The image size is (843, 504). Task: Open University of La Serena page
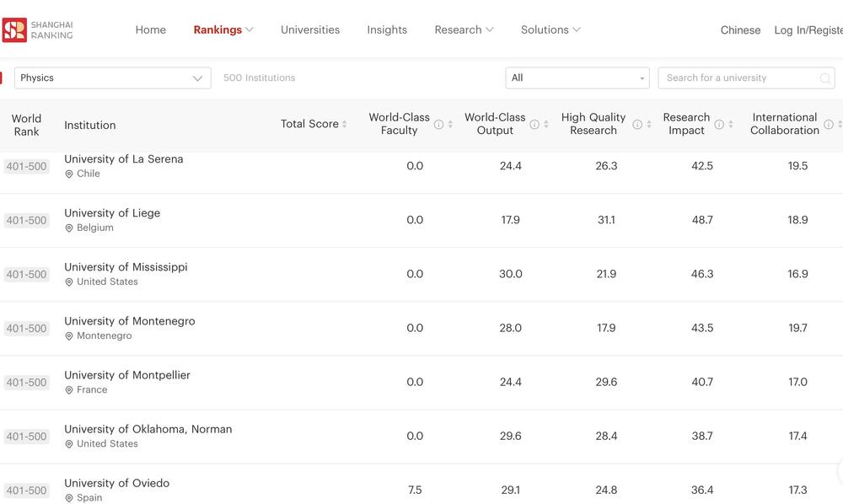pyautogui.click(x=124, y=159)
